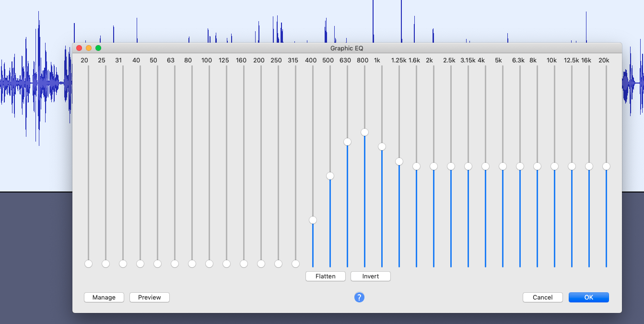
Task: Click the 12.5k frequency label
Action: (x=571, y=60)
